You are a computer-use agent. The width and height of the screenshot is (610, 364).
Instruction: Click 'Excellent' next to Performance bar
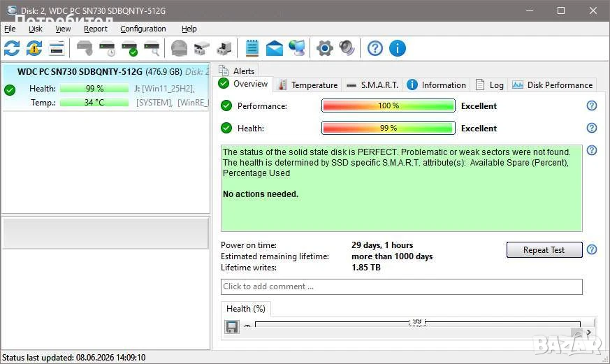click(479, 105)
